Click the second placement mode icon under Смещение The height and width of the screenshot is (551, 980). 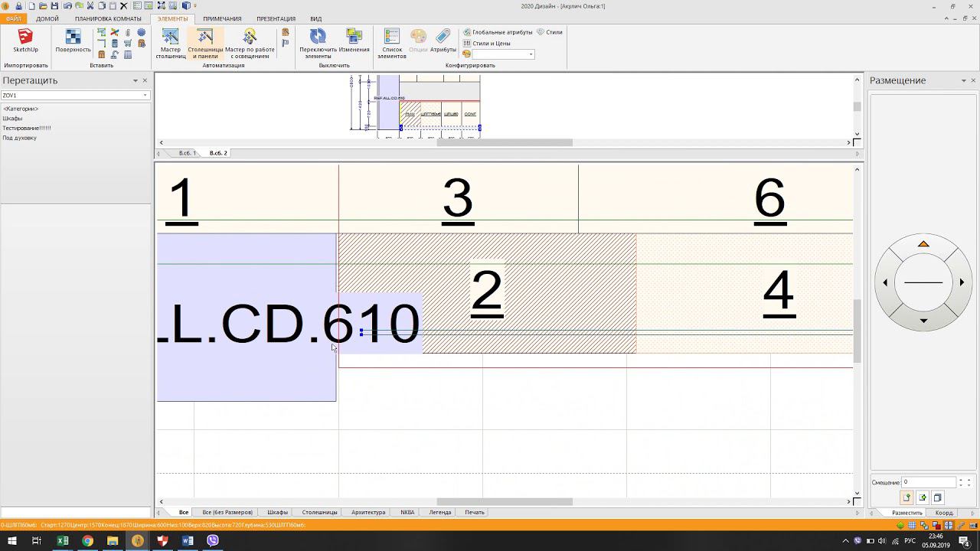923,497
